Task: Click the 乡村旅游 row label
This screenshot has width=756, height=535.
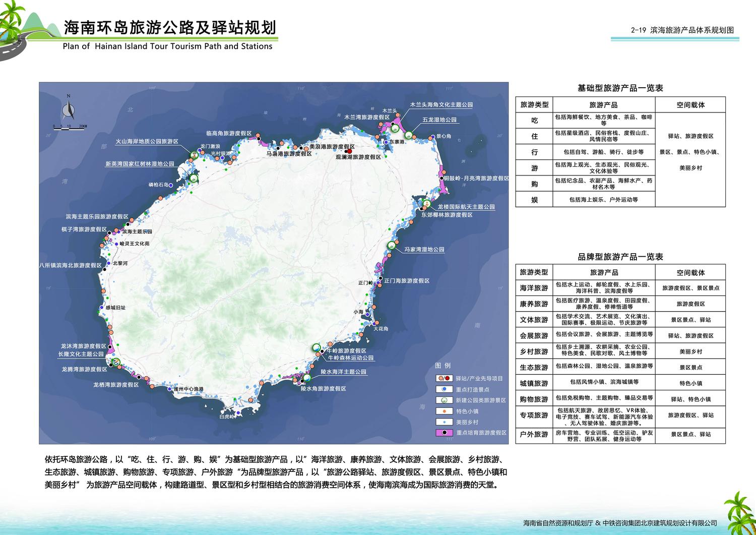Action: click(534, 351)
